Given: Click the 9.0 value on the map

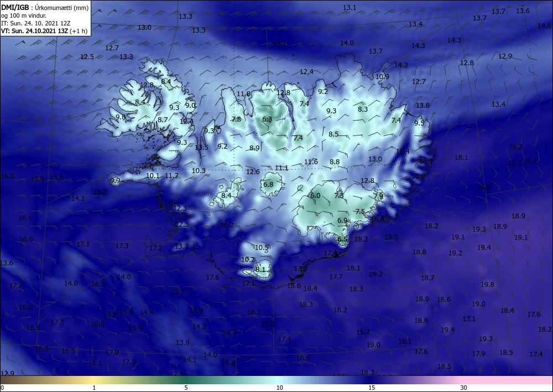Looking at the screenshot, I should [190, 105].
